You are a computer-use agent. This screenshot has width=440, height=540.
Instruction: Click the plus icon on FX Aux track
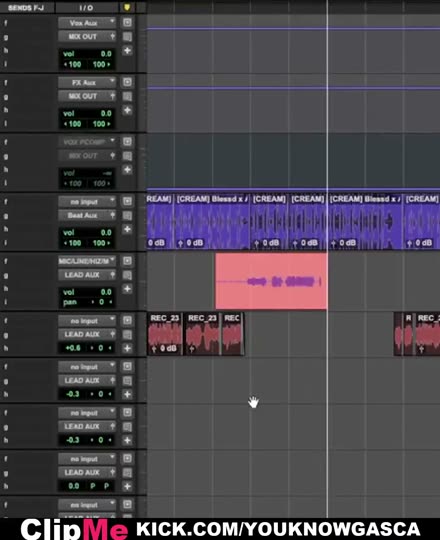127,110
